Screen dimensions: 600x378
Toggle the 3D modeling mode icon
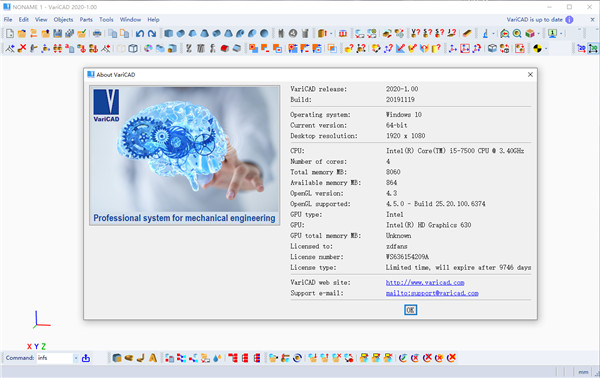[593, 49]
